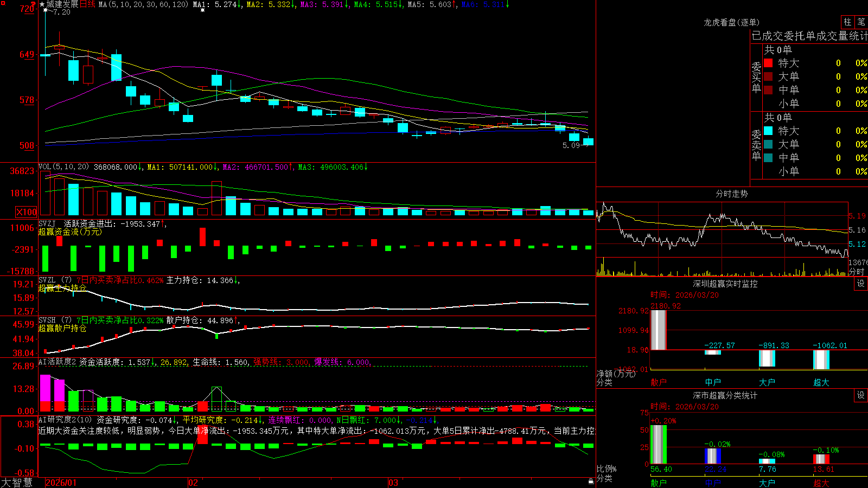Click the 02 month marker on time axis
868x488 pixels.
tap(193, 483)
